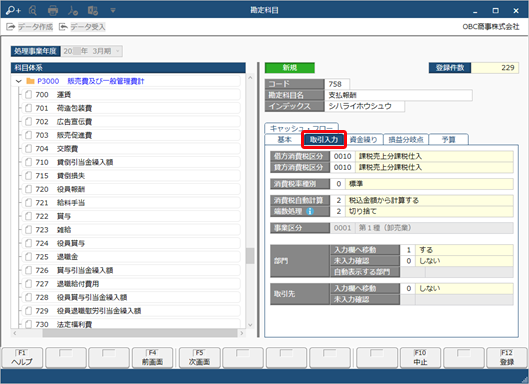Click the コード field showing 758
This screenshot has height=384, width=529.
pos(337,84)
